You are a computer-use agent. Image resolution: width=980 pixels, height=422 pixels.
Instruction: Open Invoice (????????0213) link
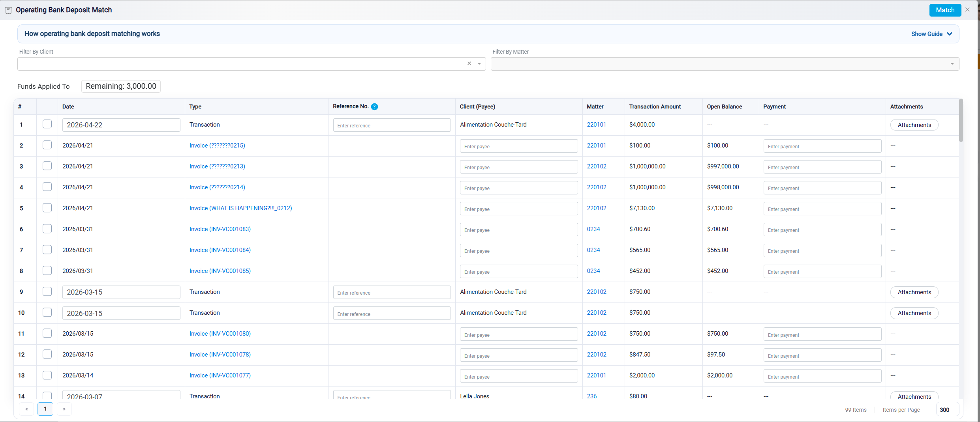(217, 166)
